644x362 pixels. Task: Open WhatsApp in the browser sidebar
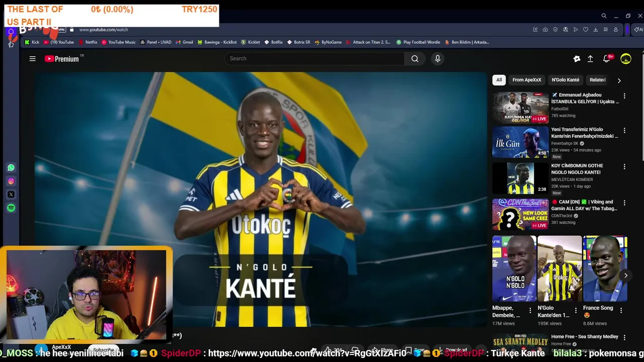coord(11,167)
